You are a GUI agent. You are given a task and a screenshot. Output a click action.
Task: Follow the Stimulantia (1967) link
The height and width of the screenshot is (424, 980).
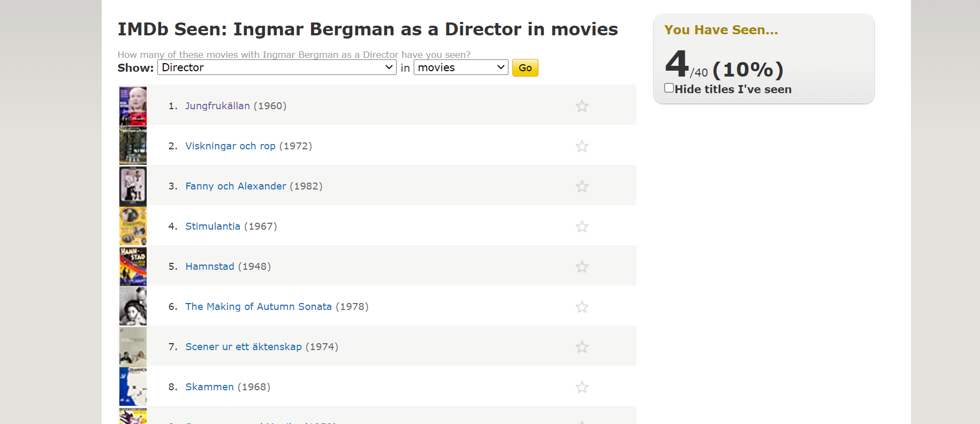pos(212,226)
